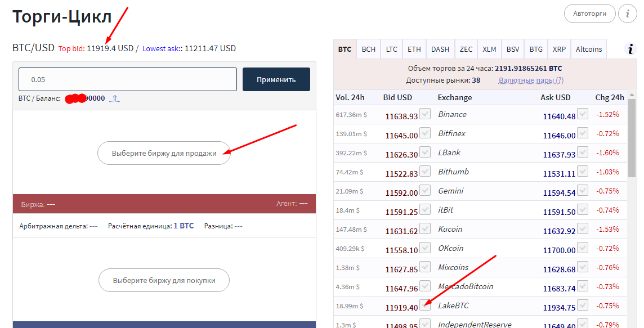The height and width of the screenshot is (328, 644).
Task: Click the upload arrow next to balance
Action: (x=115, y=98)
